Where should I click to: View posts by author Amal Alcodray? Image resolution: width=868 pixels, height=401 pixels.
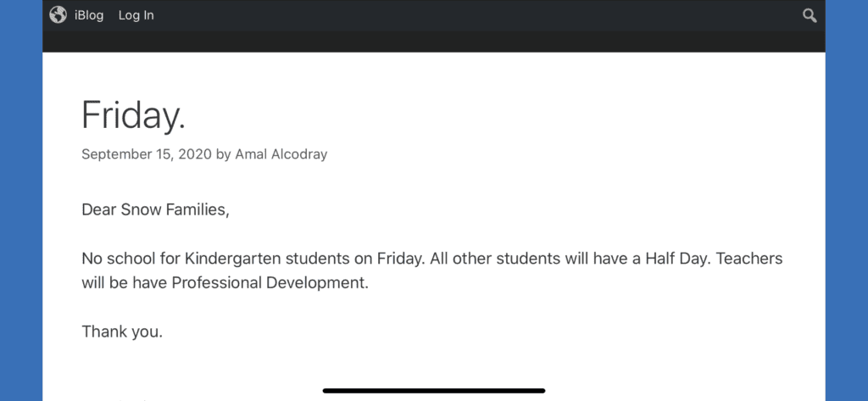281,154
